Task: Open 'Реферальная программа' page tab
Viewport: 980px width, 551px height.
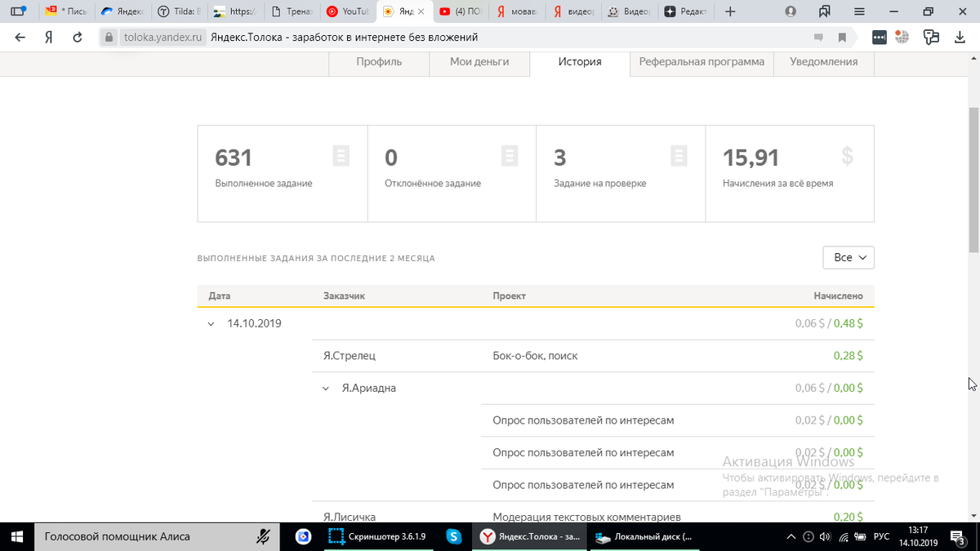Action: [702, 62]
